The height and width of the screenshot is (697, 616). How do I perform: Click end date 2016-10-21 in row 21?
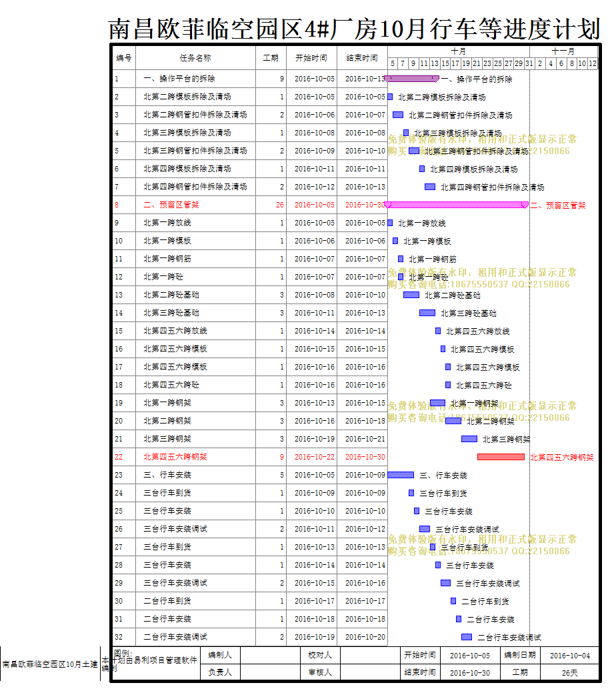pyautogui.click(x=365, y=439)
